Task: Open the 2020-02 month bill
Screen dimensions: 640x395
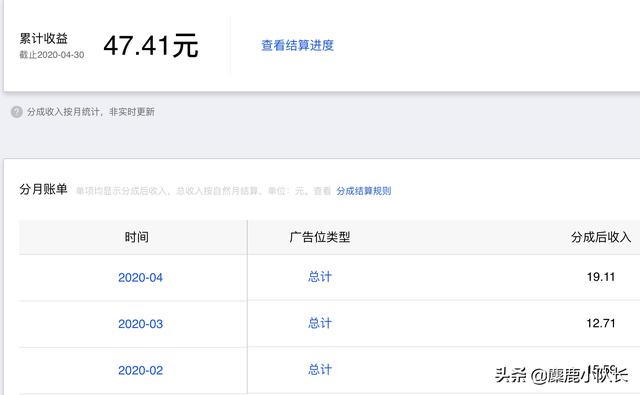Action: (140, 371)
